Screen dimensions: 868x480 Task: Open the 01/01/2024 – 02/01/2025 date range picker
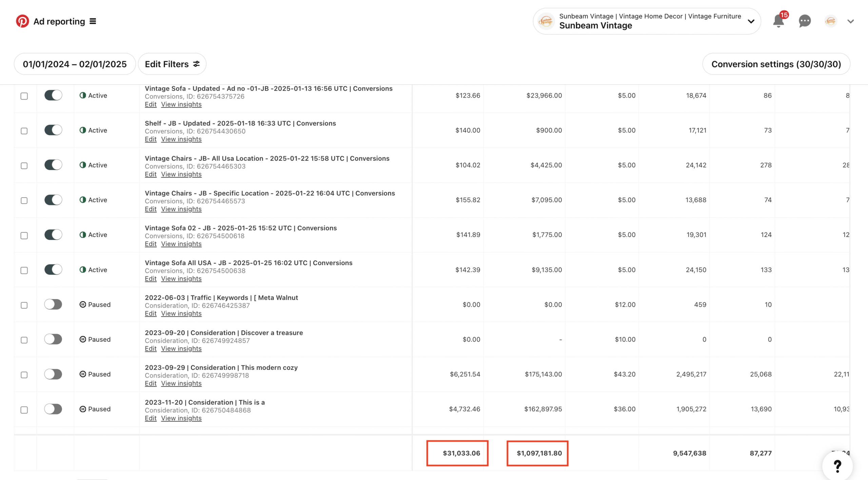pos(75,64)
